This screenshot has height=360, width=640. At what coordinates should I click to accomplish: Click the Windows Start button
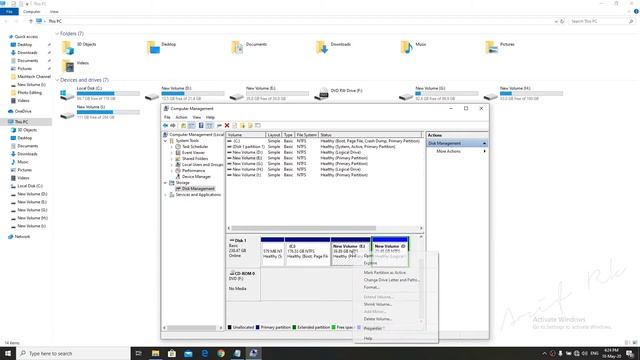8,353
